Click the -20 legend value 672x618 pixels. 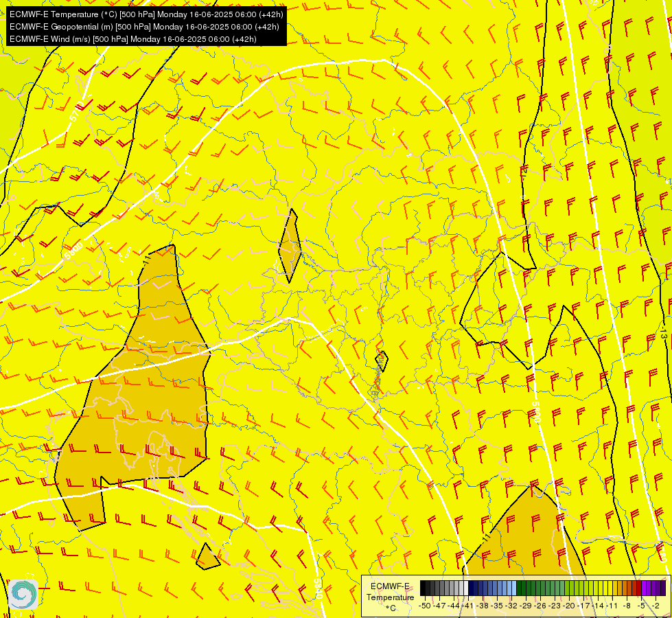pyautogui.click(x=569, y=606)
